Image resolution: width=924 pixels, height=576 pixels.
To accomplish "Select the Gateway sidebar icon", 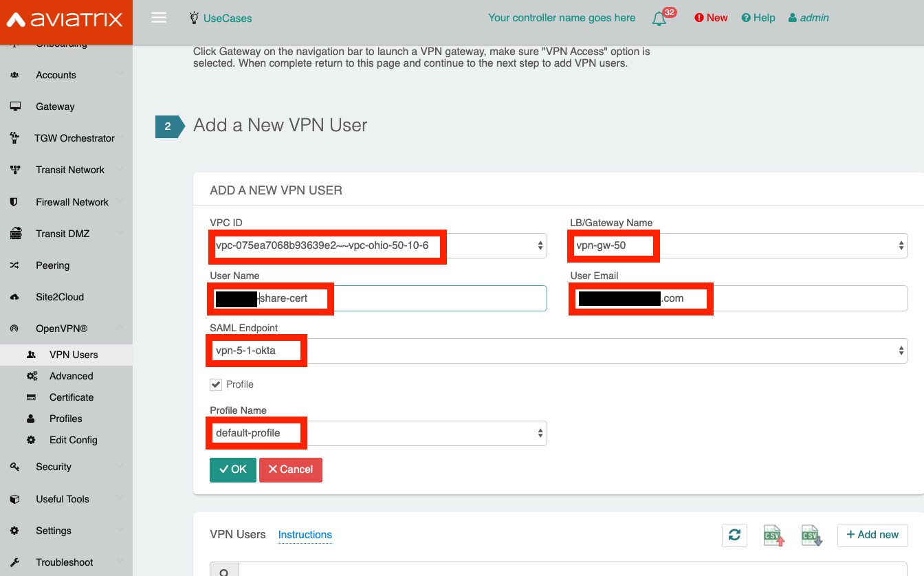I will point(15,106).
